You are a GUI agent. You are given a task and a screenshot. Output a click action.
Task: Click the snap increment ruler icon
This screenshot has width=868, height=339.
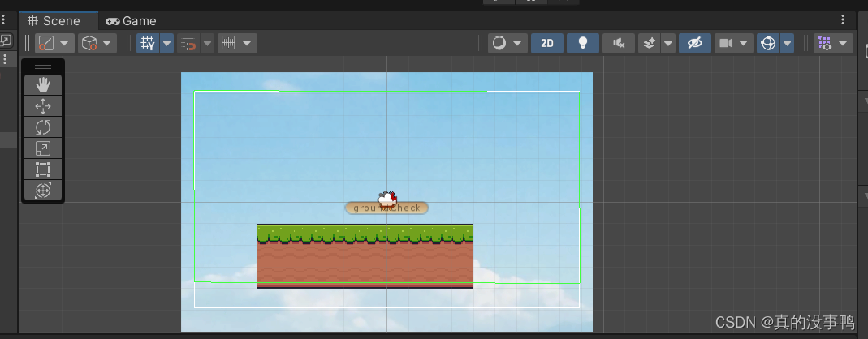pos(227,43)
